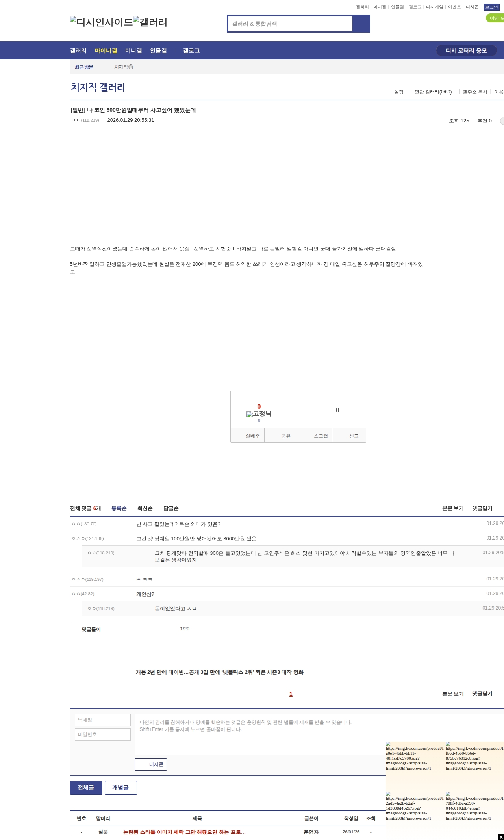Image resolution: width=504 pixels, height=840 pixels.
Task: Click the 제목 column header
Action: (x=197, y=818)
